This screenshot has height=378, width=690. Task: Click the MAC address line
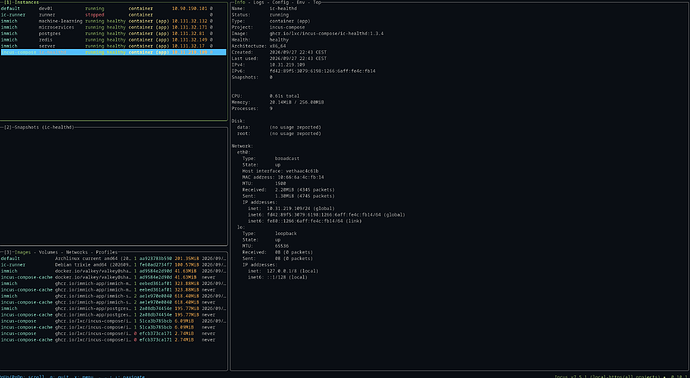tap(283, 177)
